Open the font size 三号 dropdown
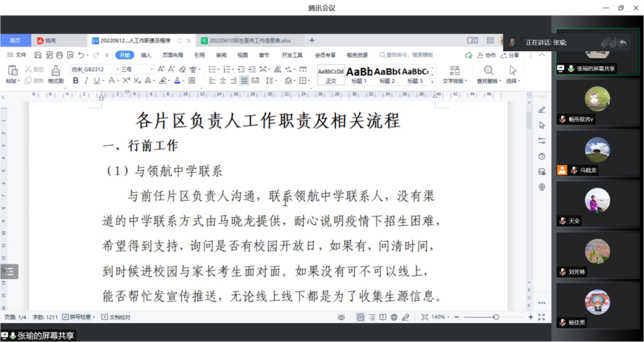The width and height of the screenshot is (644, 342). click(x=151, y=69)
